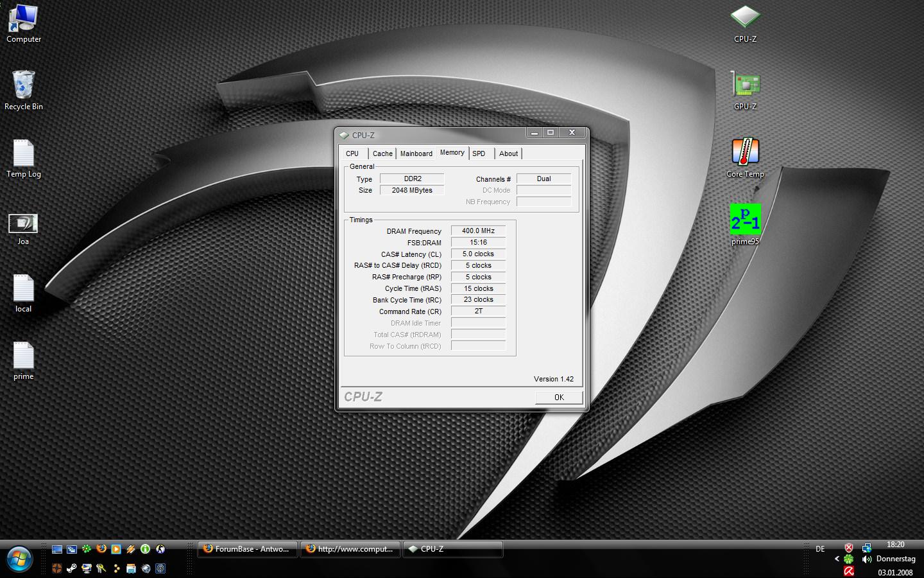Open the Computer desktop icon
Image resolution: width=924 pixels, height=578 pixels.
click(23, 23)
